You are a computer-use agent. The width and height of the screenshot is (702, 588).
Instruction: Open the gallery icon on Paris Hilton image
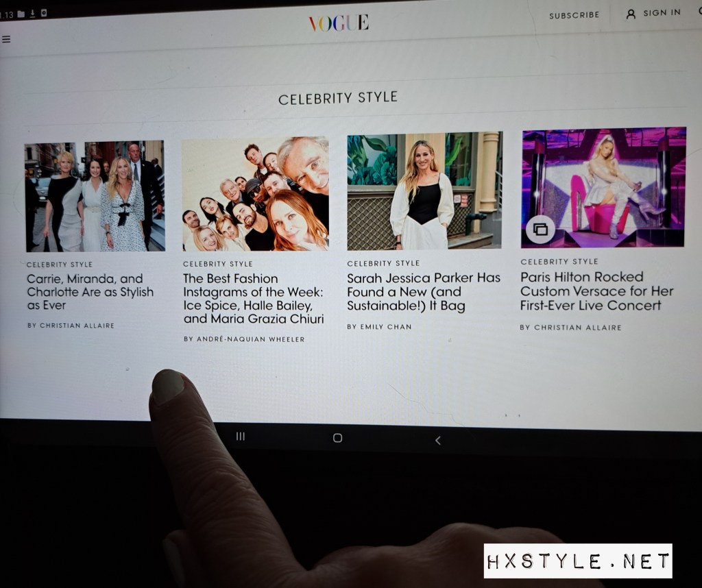(x=540, y=230)
